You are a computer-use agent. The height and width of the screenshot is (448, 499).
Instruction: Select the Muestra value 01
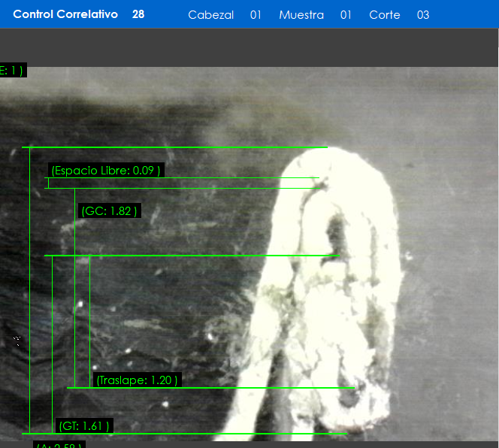tap(346, 15)
